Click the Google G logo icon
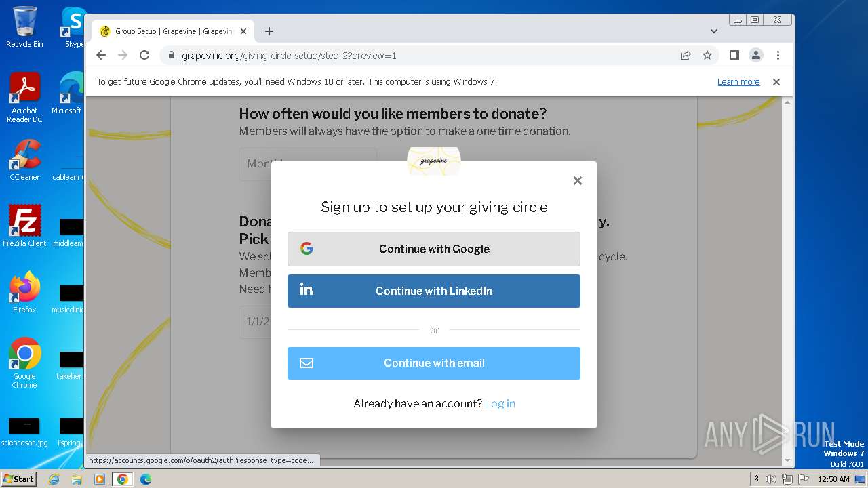This screenshot has height=488, width=868. tap(307, 249)
